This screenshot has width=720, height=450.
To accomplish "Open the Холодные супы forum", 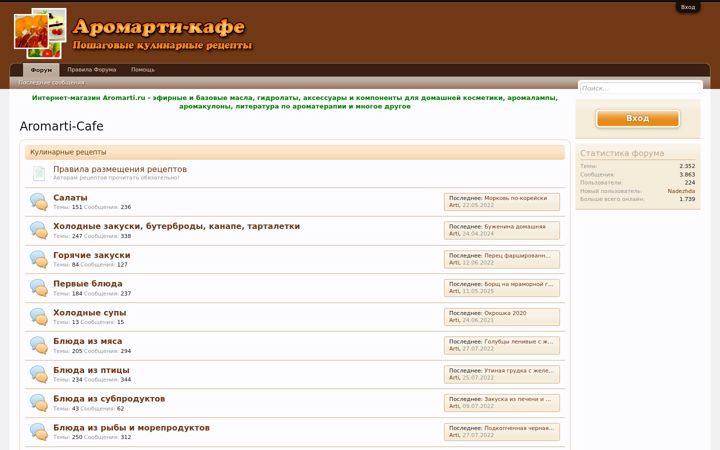I will [x=90, y=312].
